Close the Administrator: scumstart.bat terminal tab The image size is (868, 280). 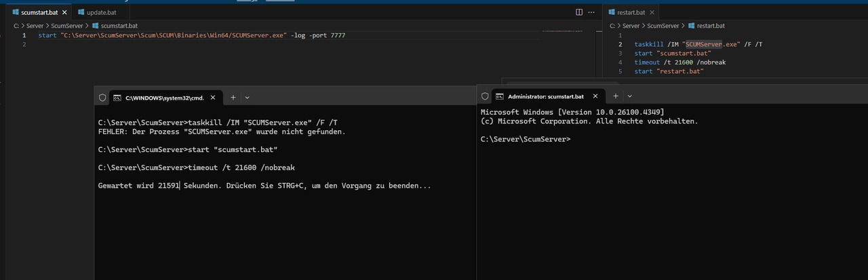click(x=595, y=96)
